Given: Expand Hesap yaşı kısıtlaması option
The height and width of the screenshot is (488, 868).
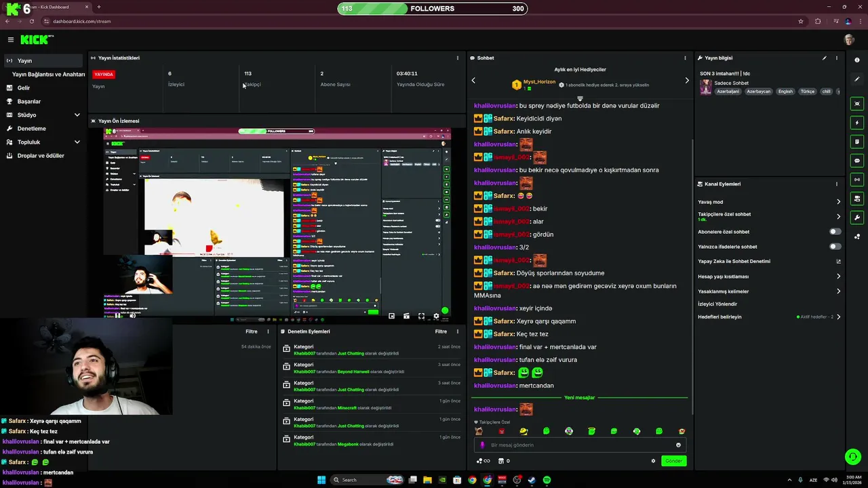Looking at the screenshot, I should click(769, 277).
